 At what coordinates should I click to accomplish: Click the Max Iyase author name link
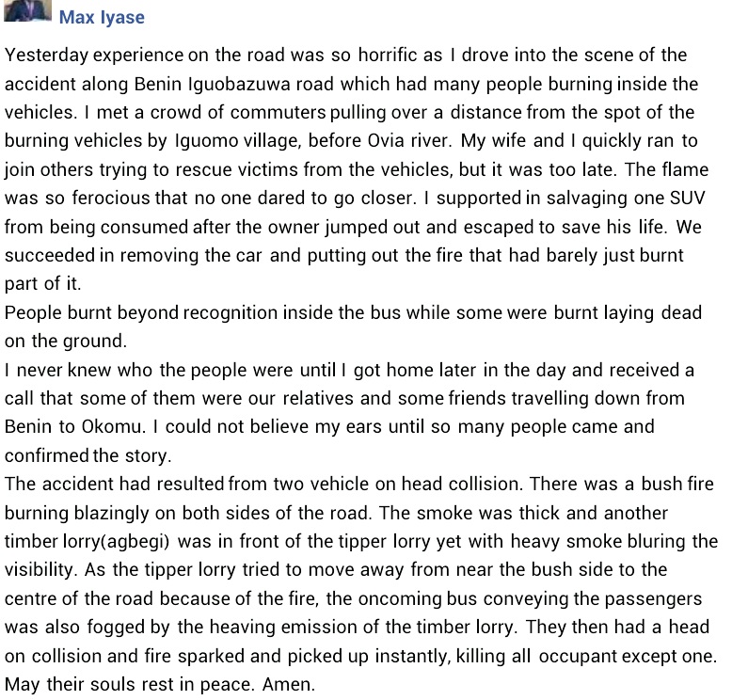(102, 18)
